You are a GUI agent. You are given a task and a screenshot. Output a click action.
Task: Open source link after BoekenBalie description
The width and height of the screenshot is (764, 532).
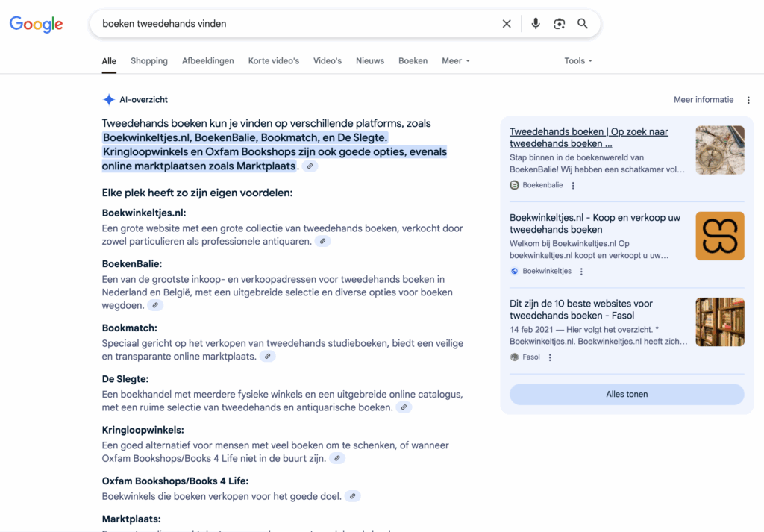155,305
